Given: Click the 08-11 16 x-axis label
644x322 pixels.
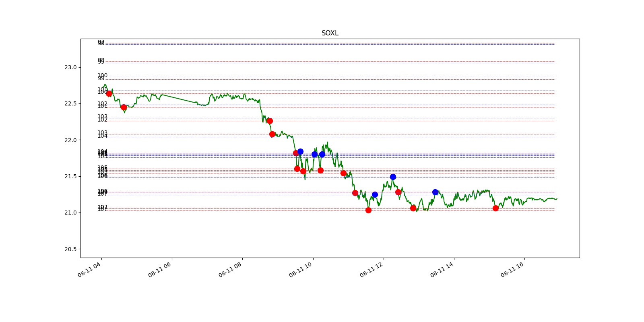Looking at the screenshot, I should (x=512, y=269).
